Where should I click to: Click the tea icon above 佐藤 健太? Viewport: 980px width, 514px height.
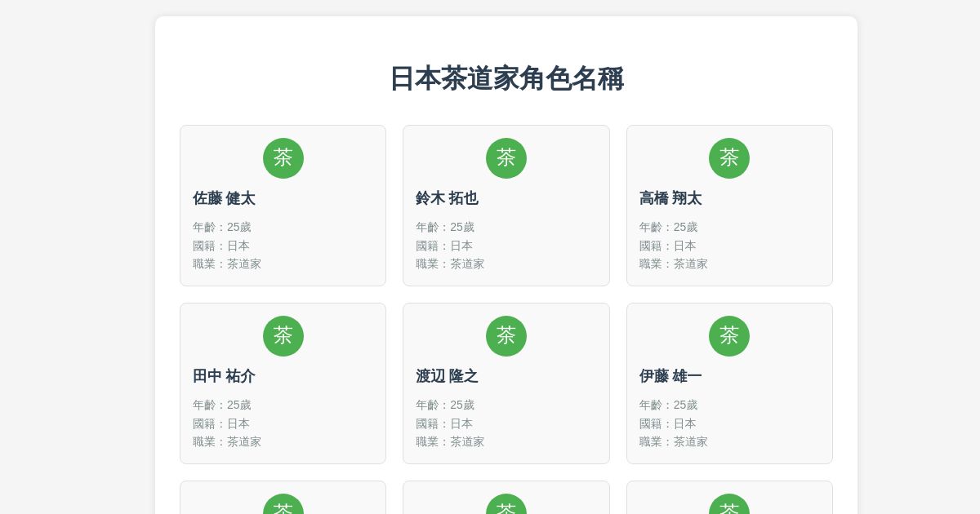(x=283, y=158)
